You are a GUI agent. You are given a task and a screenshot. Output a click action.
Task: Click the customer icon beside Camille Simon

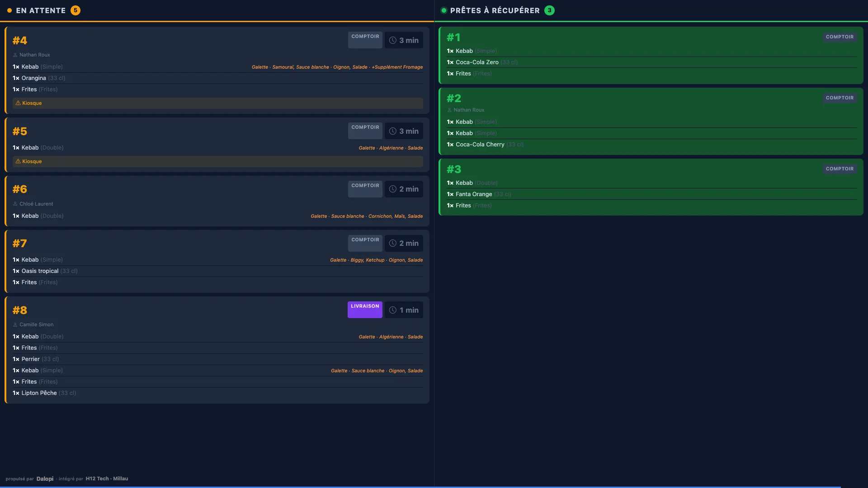click(15, 325)
